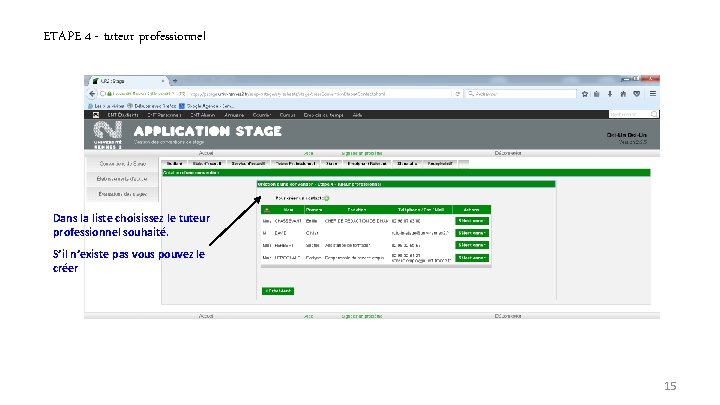The height and width of the screenshot is (405, 720).
Task: Select the Stage step tab
Action: tap(332, 163)
